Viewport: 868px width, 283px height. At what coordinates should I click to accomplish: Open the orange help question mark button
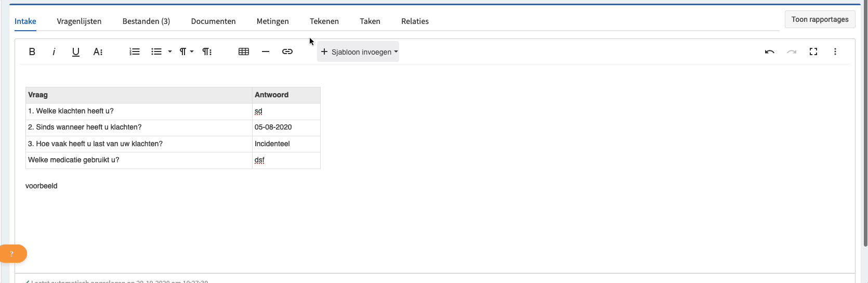tap(12, 254)
